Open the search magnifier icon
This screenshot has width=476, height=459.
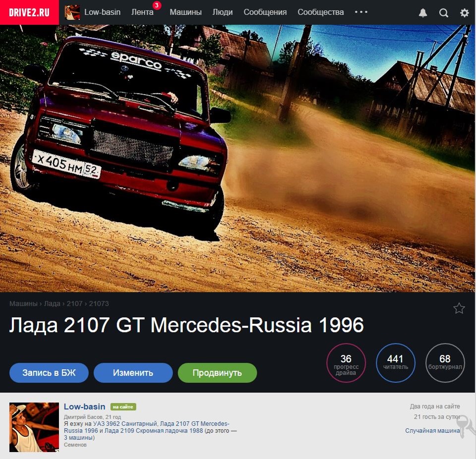coord(443,13)
